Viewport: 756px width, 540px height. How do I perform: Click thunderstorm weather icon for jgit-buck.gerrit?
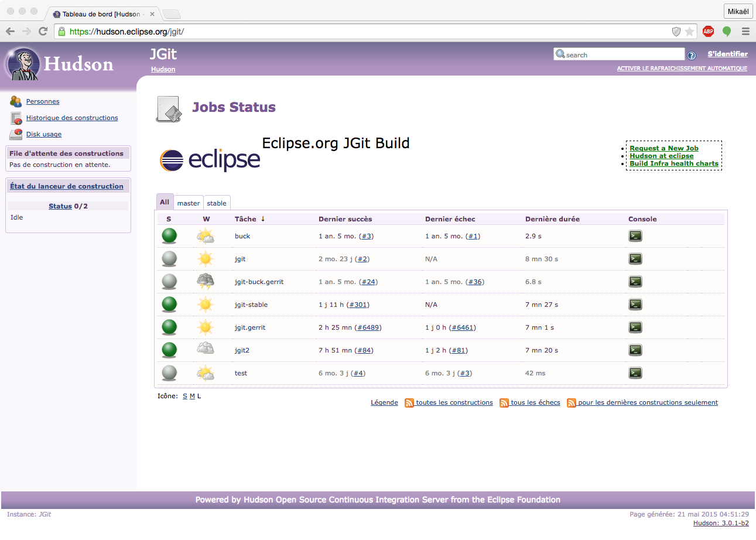(x=206, y=282)
